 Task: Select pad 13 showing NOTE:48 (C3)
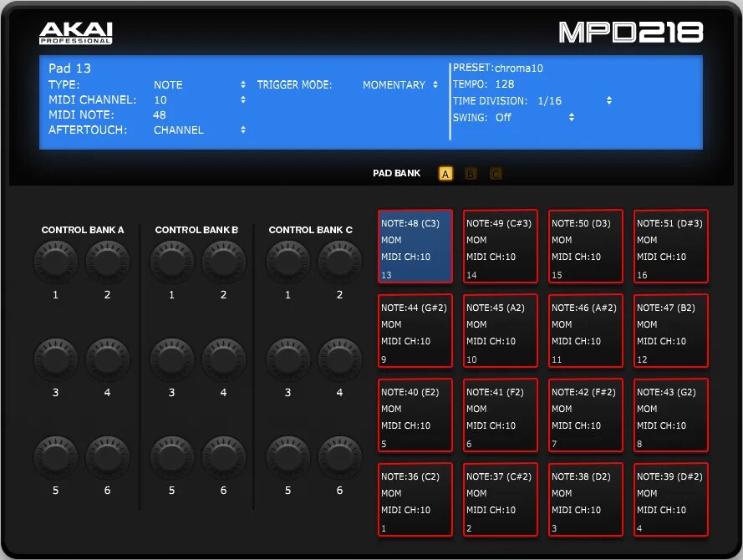415,246
